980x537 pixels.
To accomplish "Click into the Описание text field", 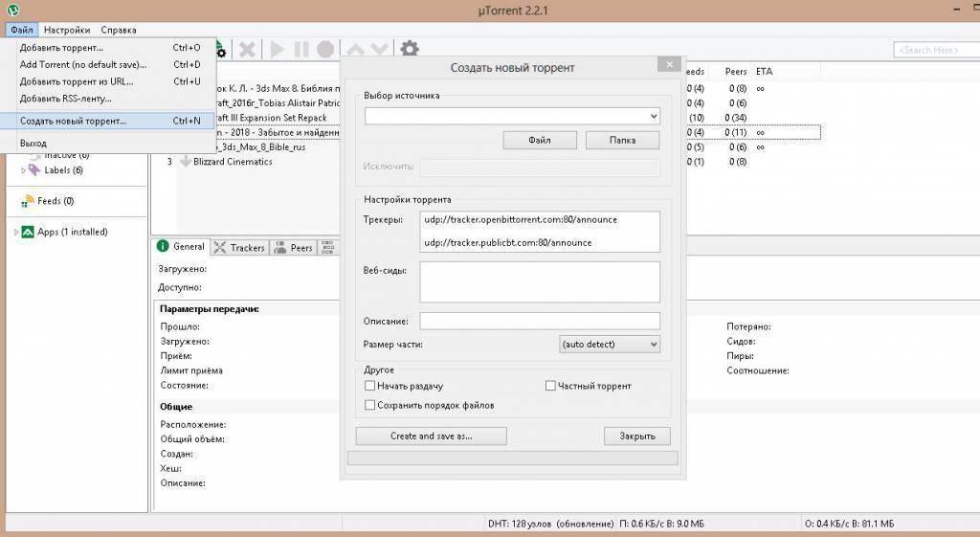I will pyautogui.click(x=540, y=321).
